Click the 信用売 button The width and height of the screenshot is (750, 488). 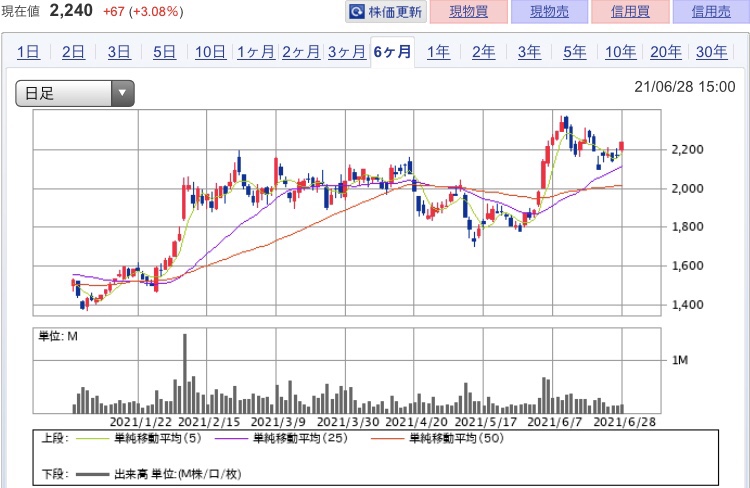[711, 11]
